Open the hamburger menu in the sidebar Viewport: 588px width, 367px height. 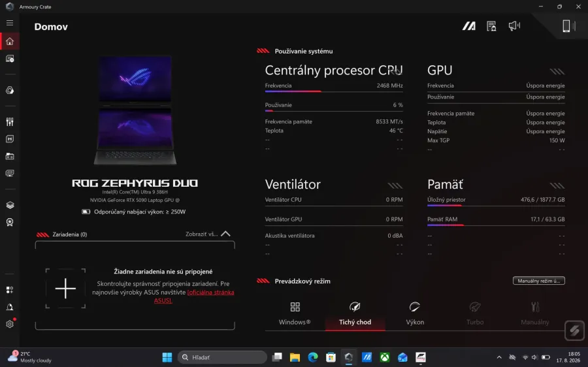tap(10, 23)
